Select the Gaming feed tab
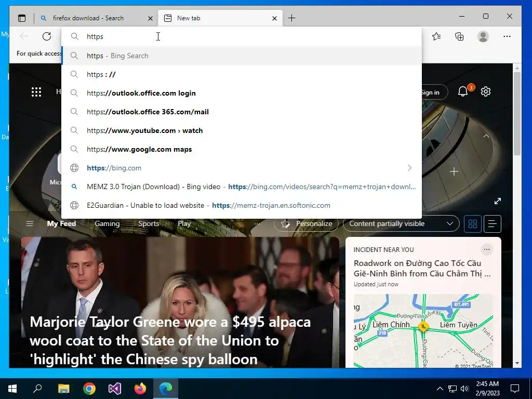The width and height of the screenshot is (532, 399). [107, 223]
